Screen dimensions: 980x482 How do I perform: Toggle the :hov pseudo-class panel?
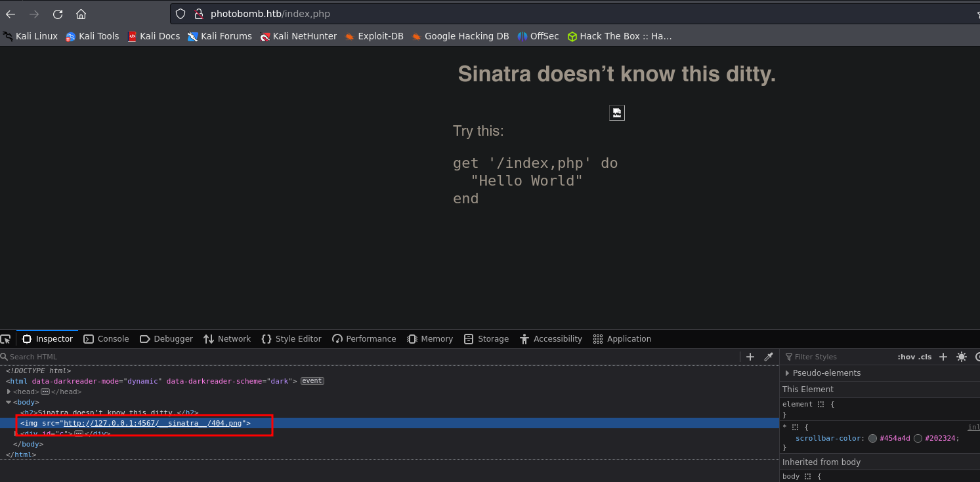[x=906, y=357]
